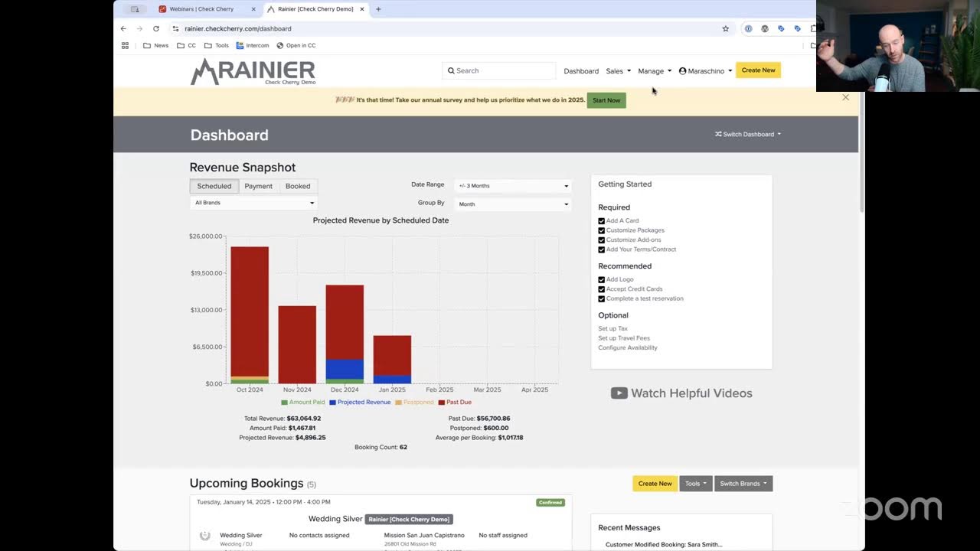Toggle Complete a test reservation checkbox
Screen dimensions: 980x551
click(x=601, y=298)
